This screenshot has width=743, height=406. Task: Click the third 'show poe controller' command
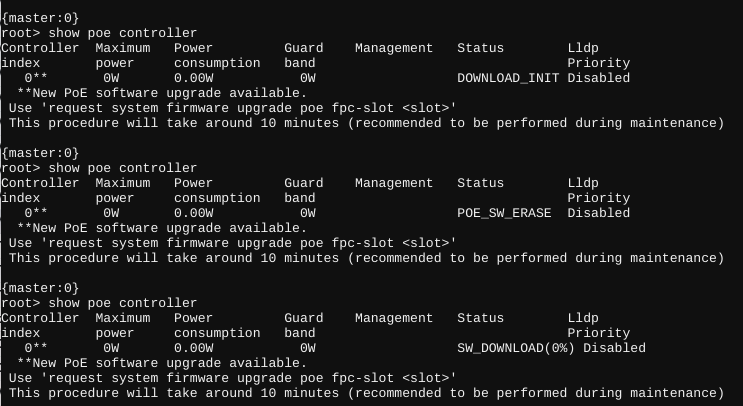click(x=123, y=303)
